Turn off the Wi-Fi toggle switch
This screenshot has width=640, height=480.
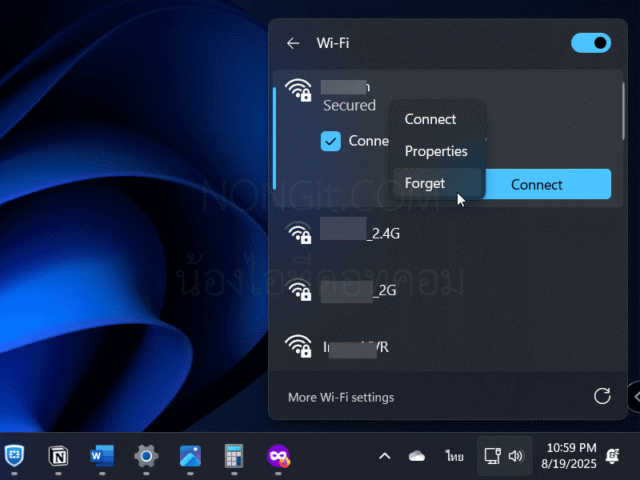[x=591, y=43]
